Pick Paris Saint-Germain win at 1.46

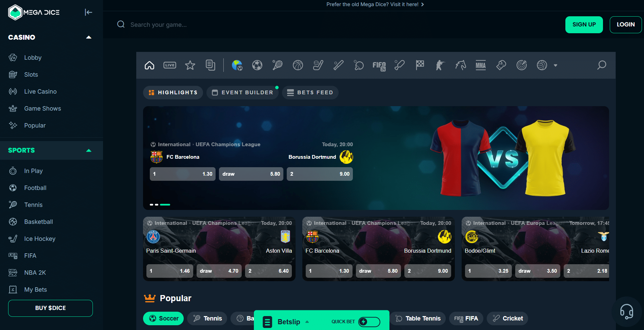click(x=170, y=271)
